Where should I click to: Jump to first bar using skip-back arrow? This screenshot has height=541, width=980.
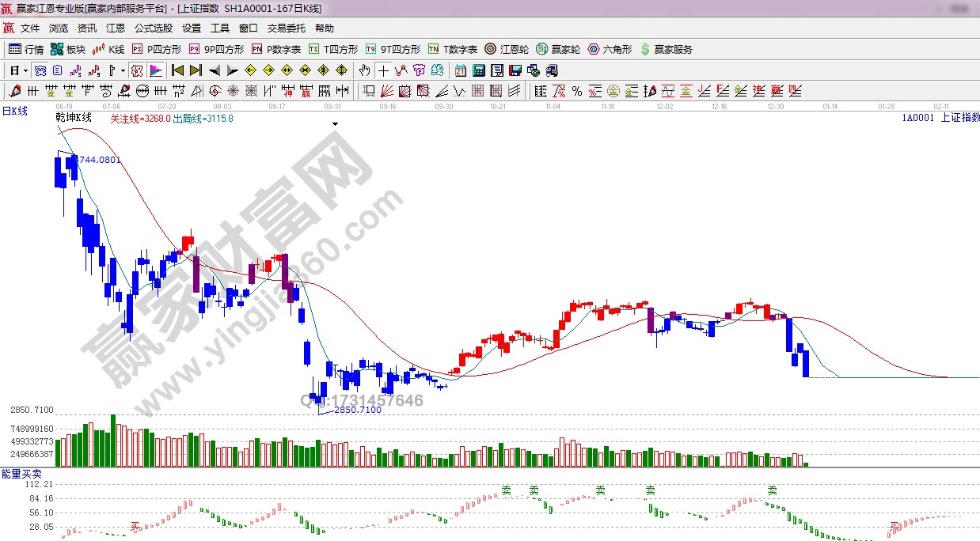tap(177, 70)
